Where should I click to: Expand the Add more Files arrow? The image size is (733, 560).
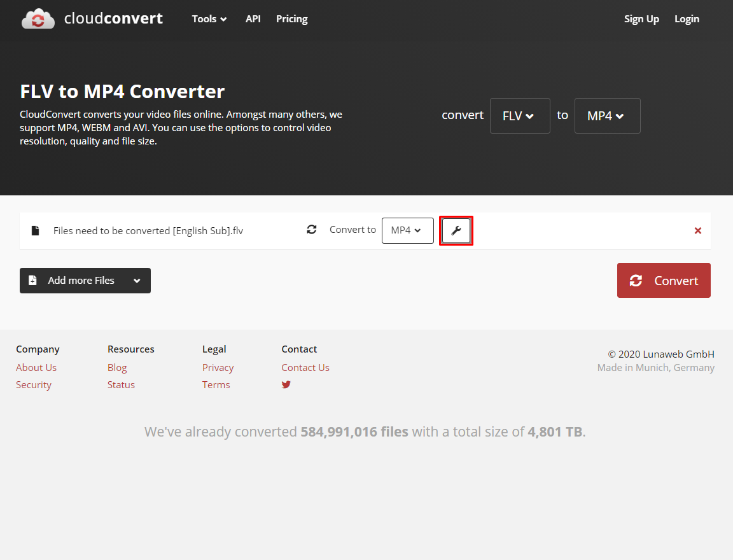tap(137, 281)
